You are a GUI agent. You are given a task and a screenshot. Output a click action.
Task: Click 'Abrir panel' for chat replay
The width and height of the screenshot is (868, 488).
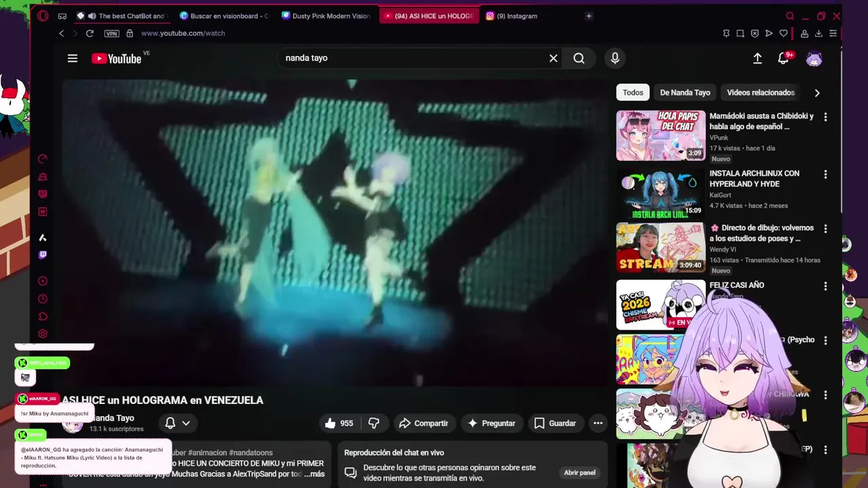[580, 472]
